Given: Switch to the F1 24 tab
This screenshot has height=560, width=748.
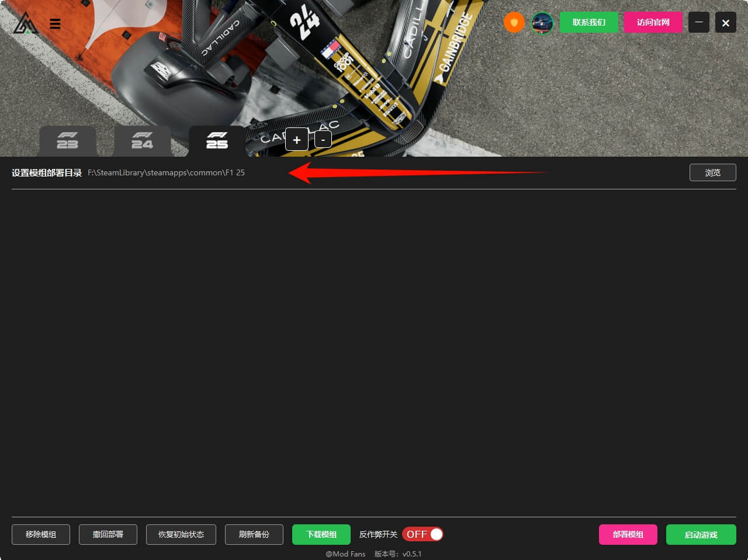Looking at the screenshot, I should [142, 141].
